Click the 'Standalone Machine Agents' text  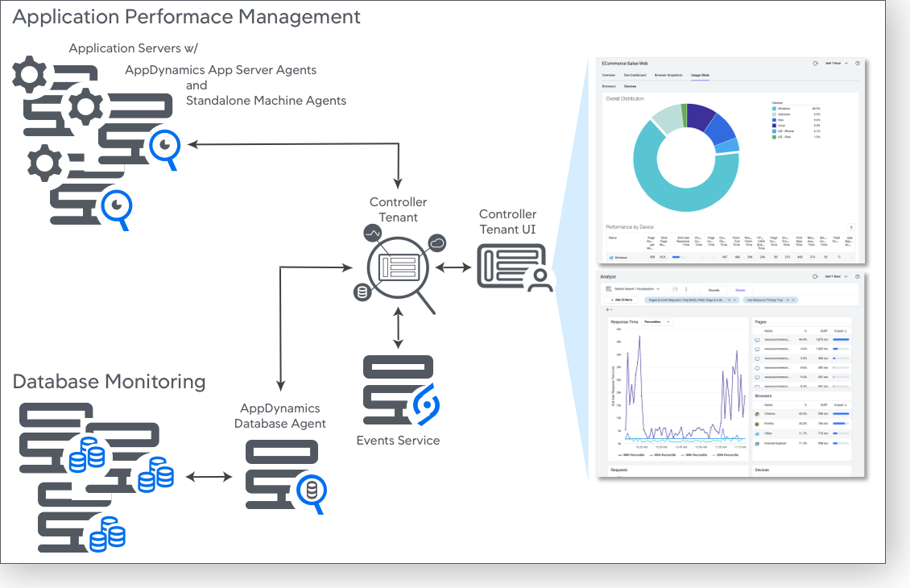(x=266, y=101)
